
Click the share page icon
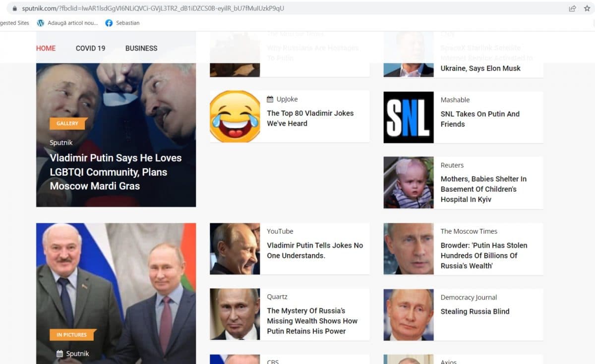(x=572, y=8)
